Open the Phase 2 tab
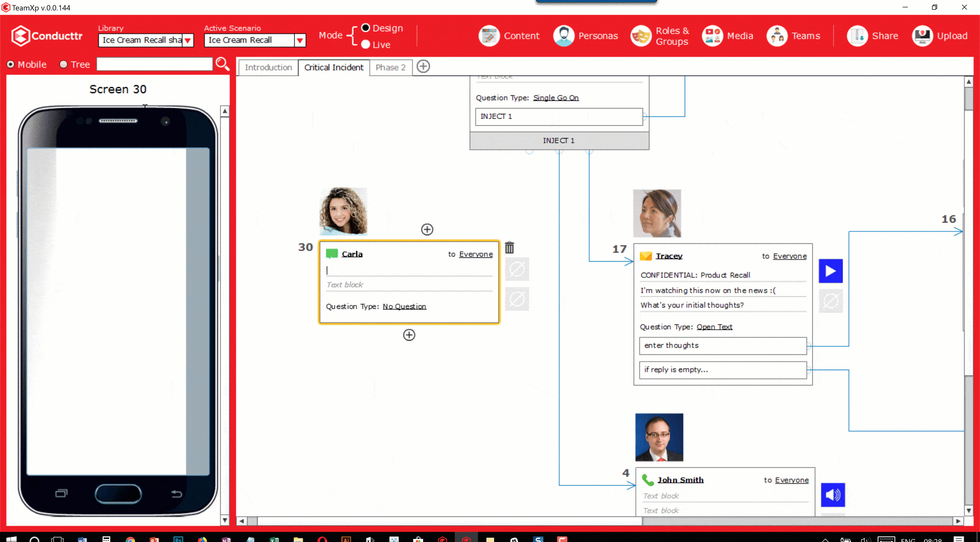Image resolution: width=980 pixels, height=542 pixels. pyautogui.click(x=390, y=67)
